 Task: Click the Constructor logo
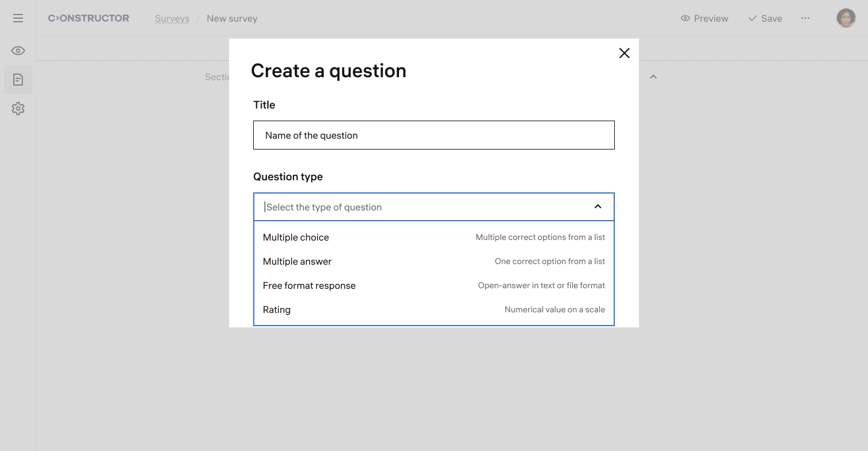[89, 18]
